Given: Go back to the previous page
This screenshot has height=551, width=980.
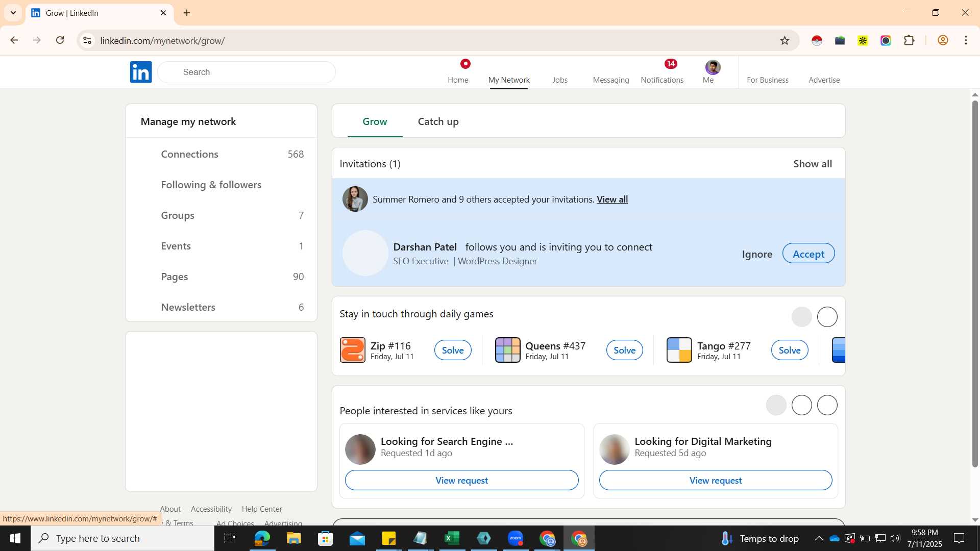Looking at the screenshot, I should click(x=14, y=40).
